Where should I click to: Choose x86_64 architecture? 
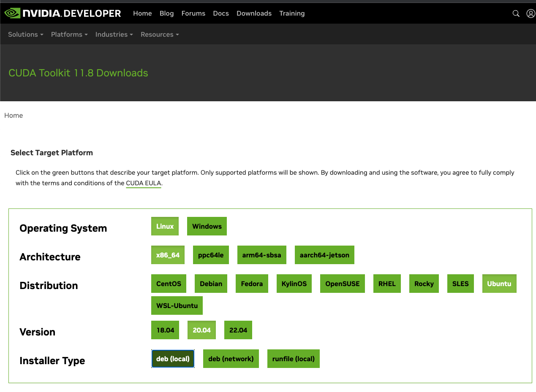click(x=168, y=255)
